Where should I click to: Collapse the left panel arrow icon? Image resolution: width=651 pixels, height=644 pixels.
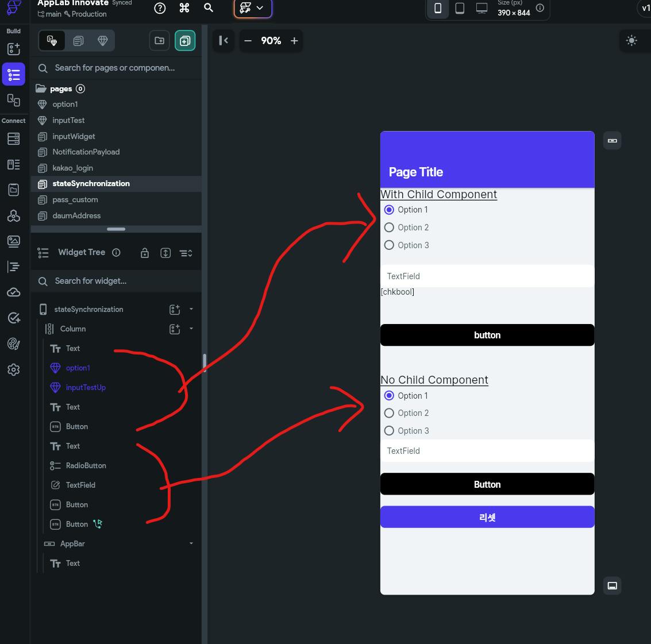click(224, 41)
